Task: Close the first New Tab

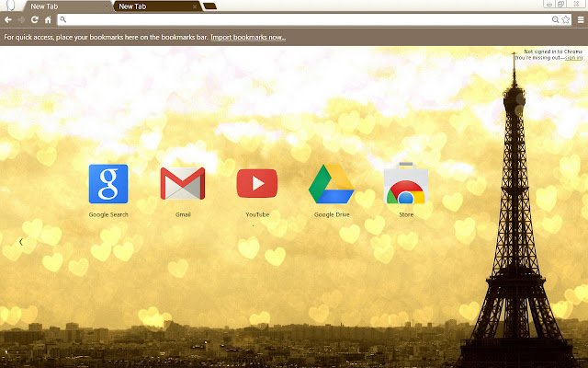Action: click(x=107, y=6)
